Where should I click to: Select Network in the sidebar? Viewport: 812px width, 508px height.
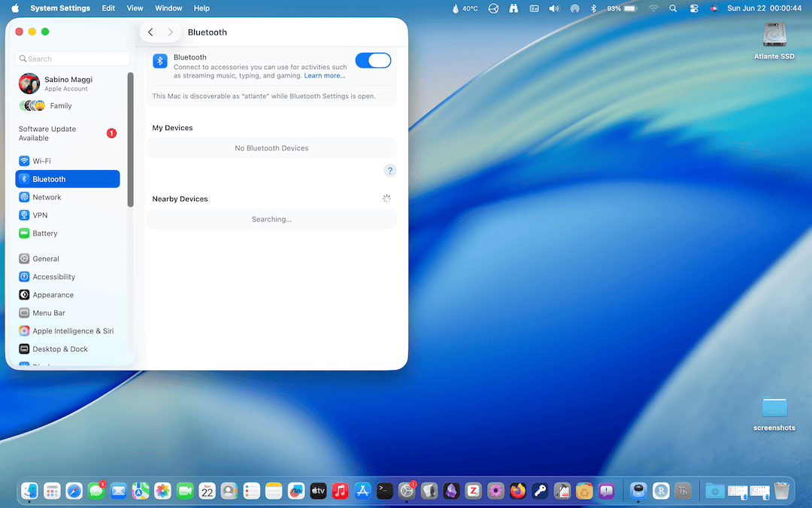click(x=47, y=197)
